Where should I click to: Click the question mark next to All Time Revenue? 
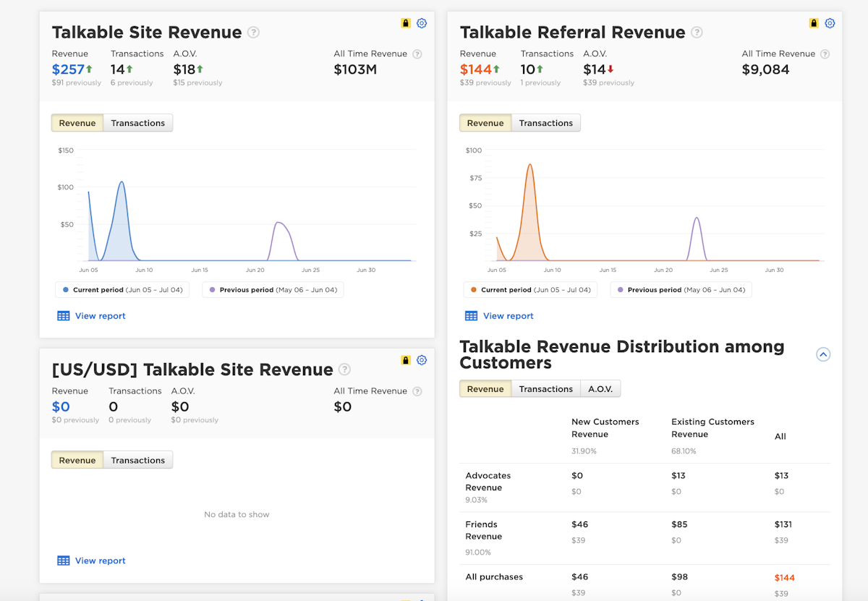(x=417, y=54)
